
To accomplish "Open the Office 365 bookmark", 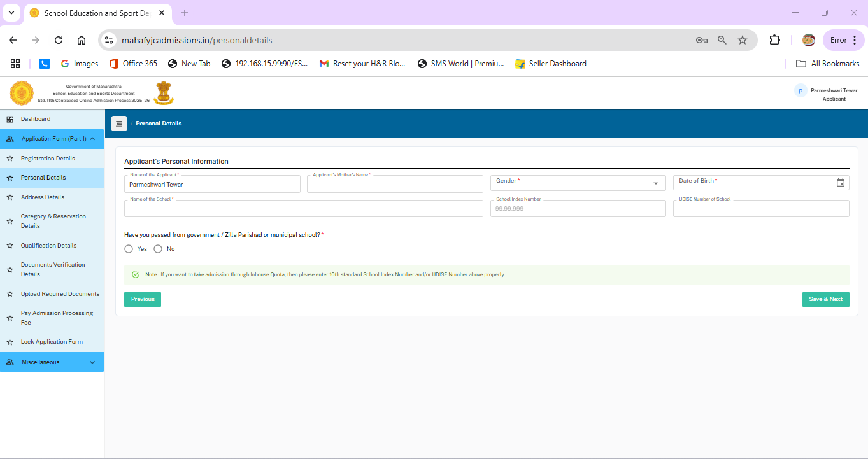I will coord(133,64).
